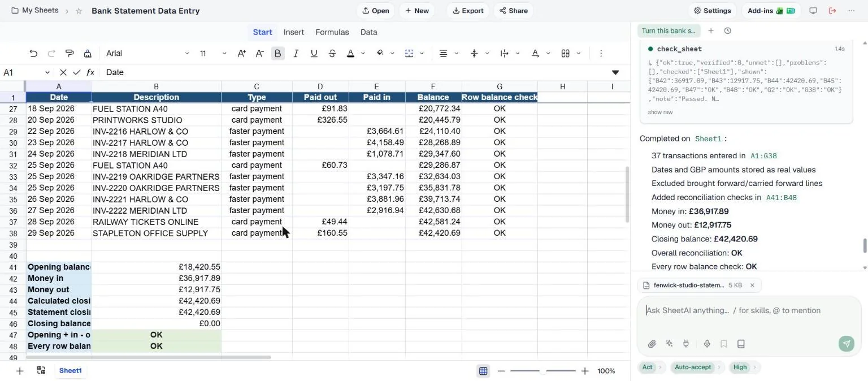
Task: Toggle italic formatting
Action: tap(296, 53)
